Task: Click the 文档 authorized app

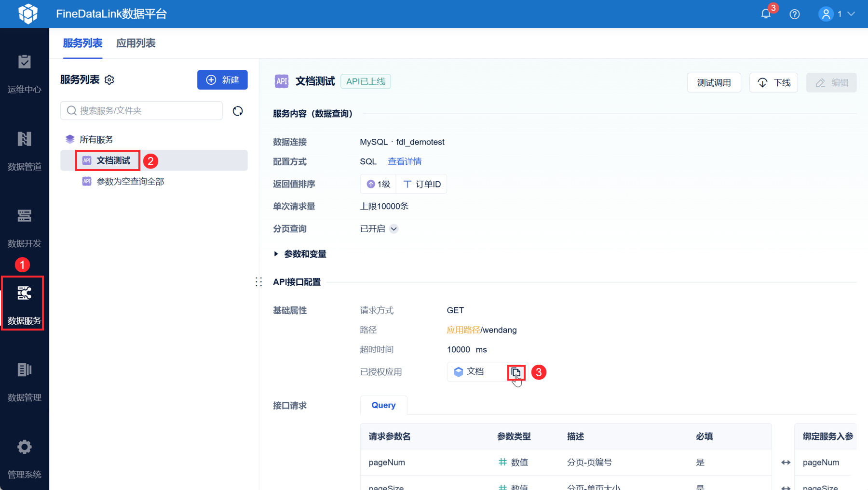Action: pyautogui.click(x=469, y=371)
